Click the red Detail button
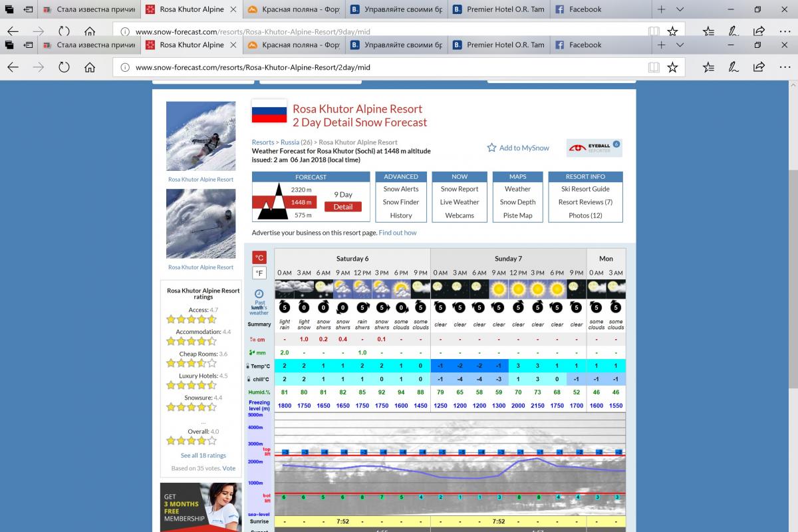Viewport: 798px width, 532px height. (343, 207)
